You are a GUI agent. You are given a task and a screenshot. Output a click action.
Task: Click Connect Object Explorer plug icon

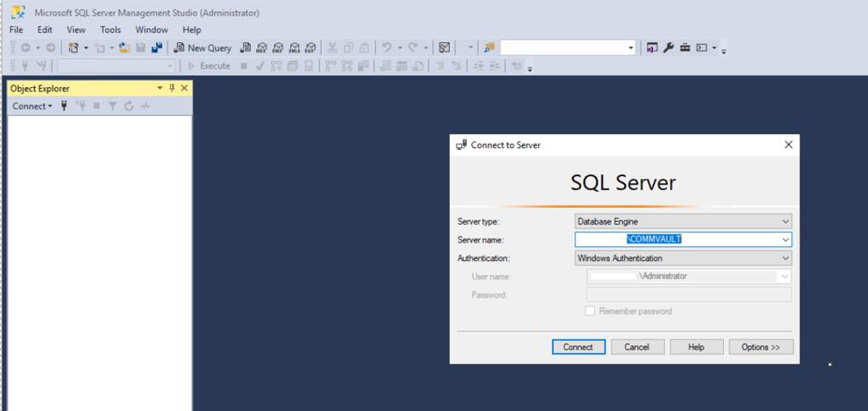64,106
